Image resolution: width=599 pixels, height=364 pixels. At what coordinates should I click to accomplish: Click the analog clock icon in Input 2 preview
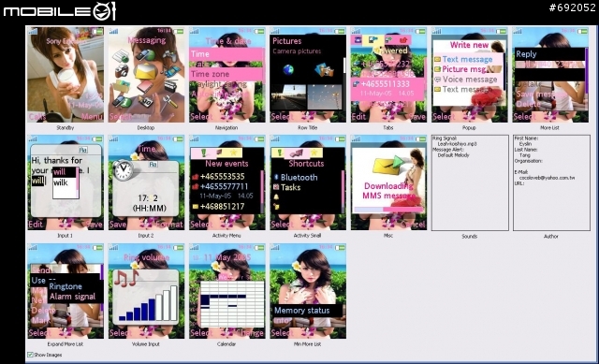[x=123, y=169]
